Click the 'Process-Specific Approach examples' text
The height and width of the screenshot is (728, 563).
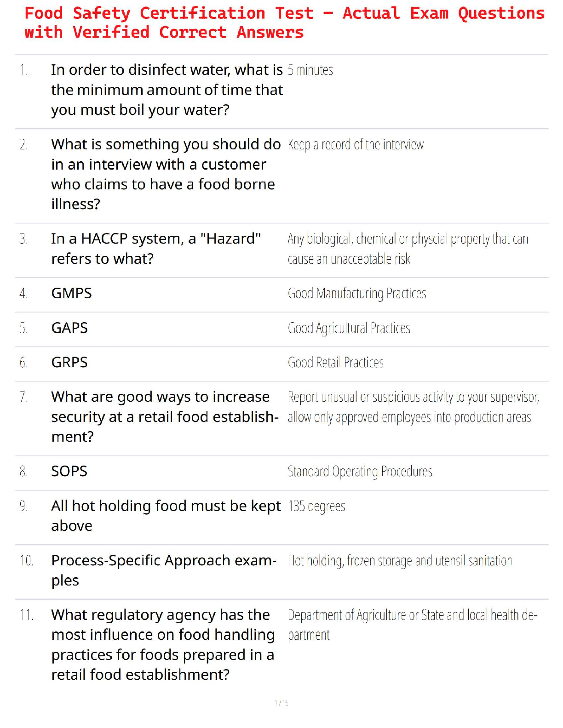coord(164,570)
